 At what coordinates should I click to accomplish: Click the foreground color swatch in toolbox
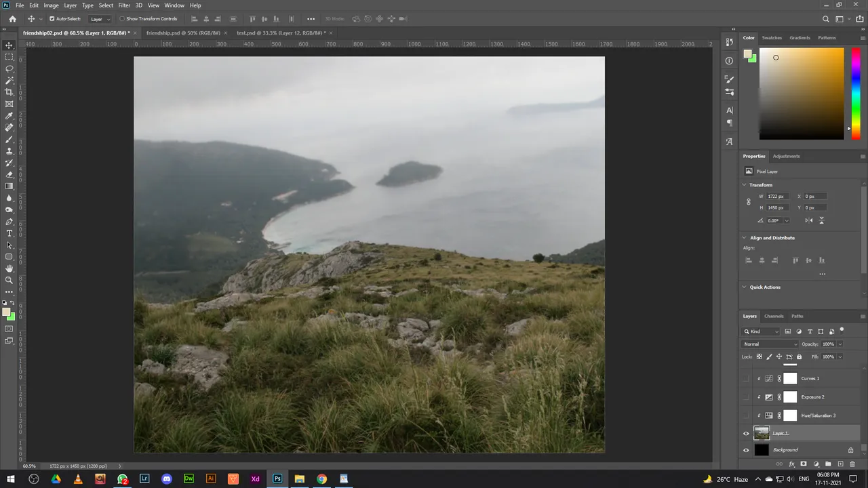coord(7,312)
